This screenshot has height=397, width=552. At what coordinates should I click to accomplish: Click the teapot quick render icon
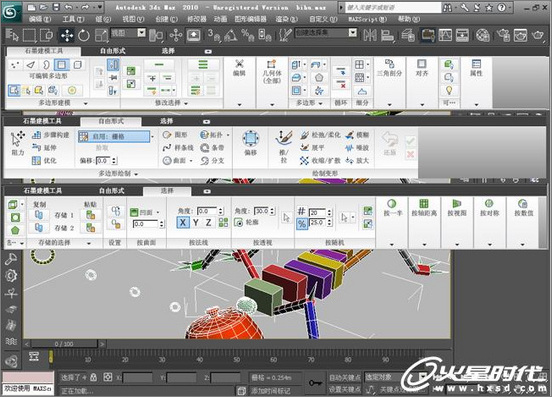coord(538,35)
